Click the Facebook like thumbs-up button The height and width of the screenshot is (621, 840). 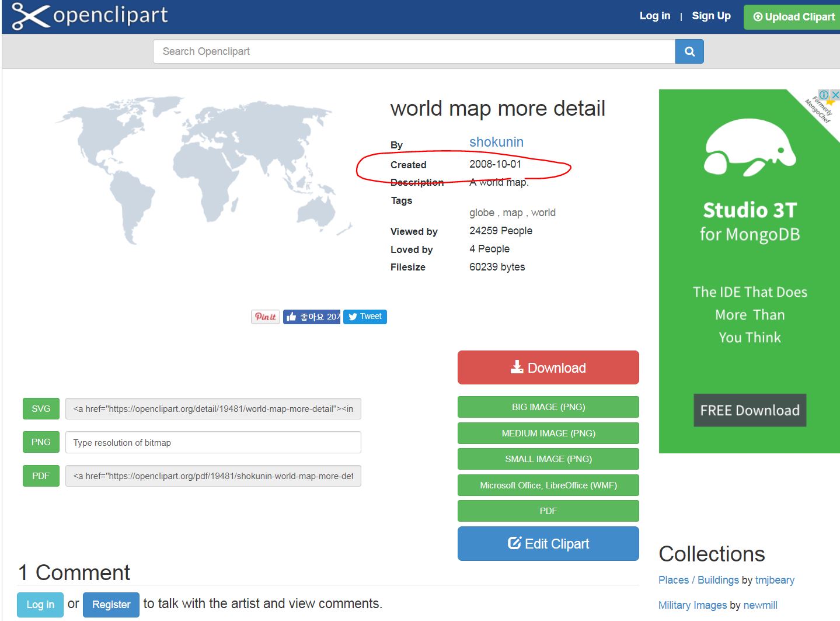[312, 317]
